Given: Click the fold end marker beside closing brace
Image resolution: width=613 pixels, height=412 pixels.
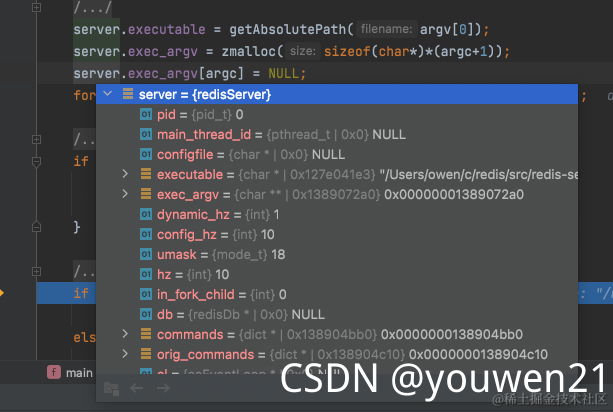Looking at the screenshot, I should [x=36, y=227].
